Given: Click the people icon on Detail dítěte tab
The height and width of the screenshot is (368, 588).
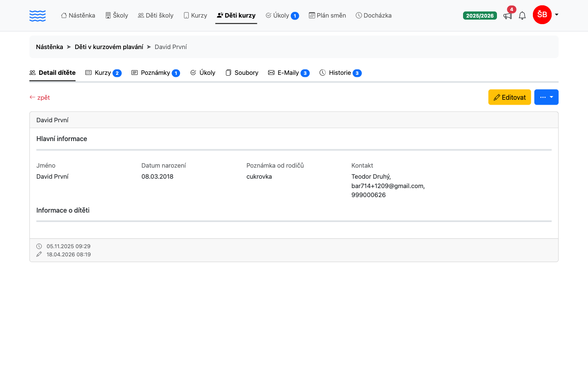Looking at the screenshot, I should 33,73.
